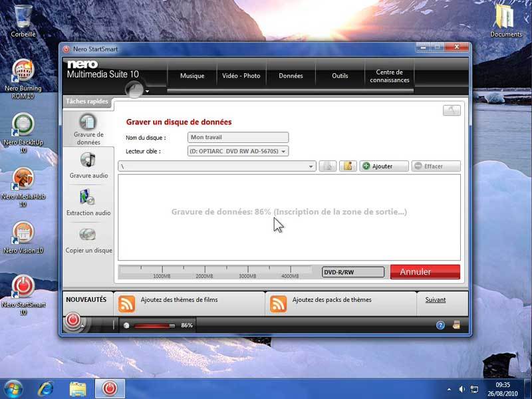
Task: Launch Internet Explorer from the taskbar
Action: coord(45,389)
